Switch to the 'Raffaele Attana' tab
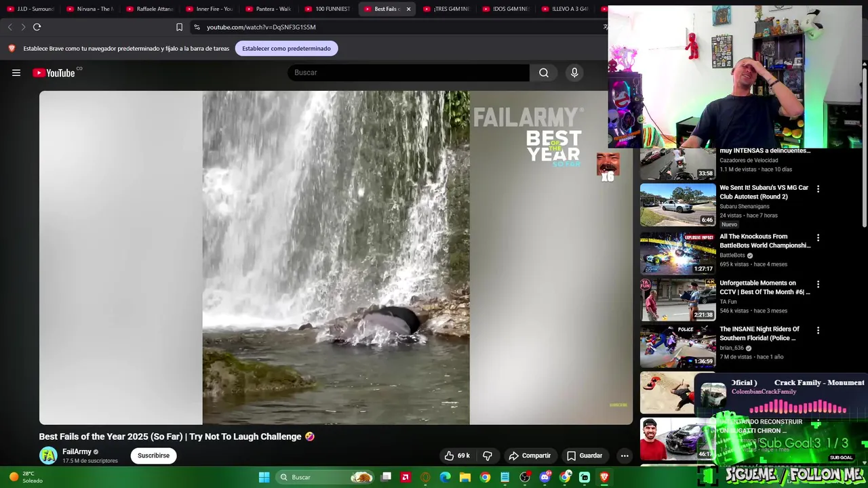Image resolution: width=868 pixels, height=488 pixels. pos(149,9)
